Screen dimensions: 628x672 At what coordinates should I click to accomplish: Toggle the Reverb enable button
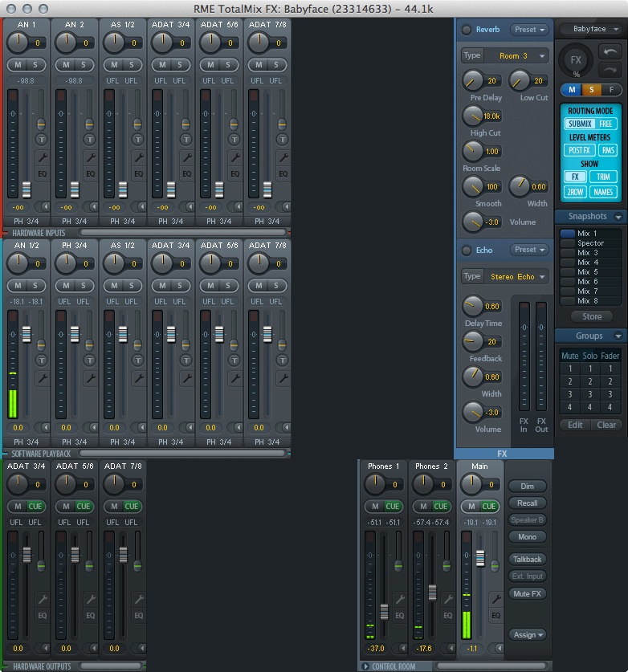(x=466, y=30)
